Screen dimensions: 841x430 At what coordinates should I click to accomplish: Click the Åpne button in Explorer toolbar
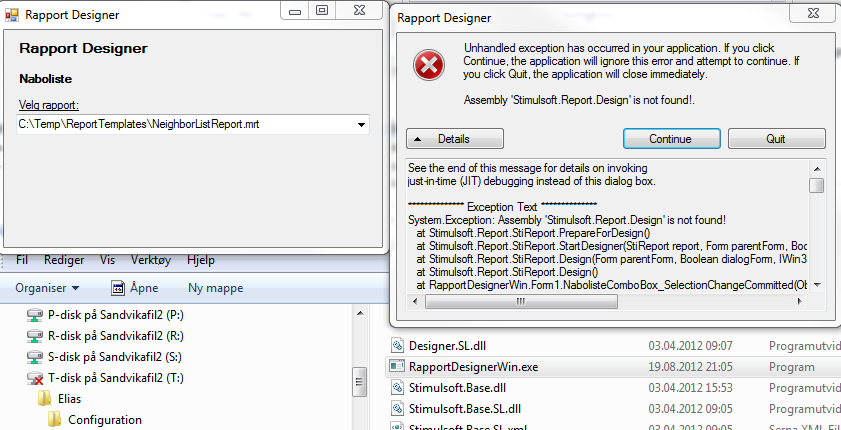coord(135,288)
